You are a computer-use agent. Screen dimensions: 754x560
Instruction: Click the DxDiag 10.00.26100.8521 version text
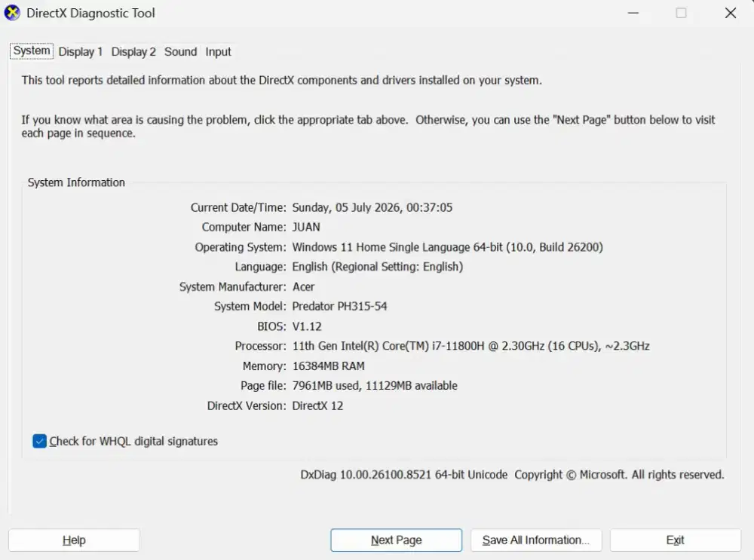403,475
